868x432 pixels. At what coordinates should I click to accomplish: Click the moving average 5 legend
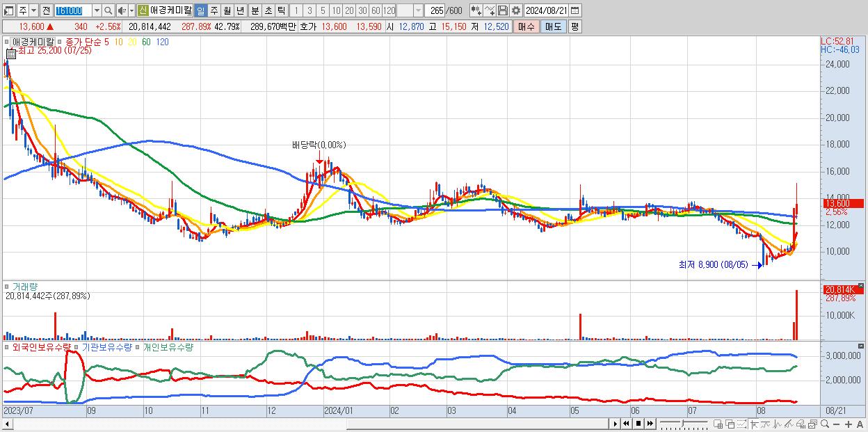(x=106, y=42)
